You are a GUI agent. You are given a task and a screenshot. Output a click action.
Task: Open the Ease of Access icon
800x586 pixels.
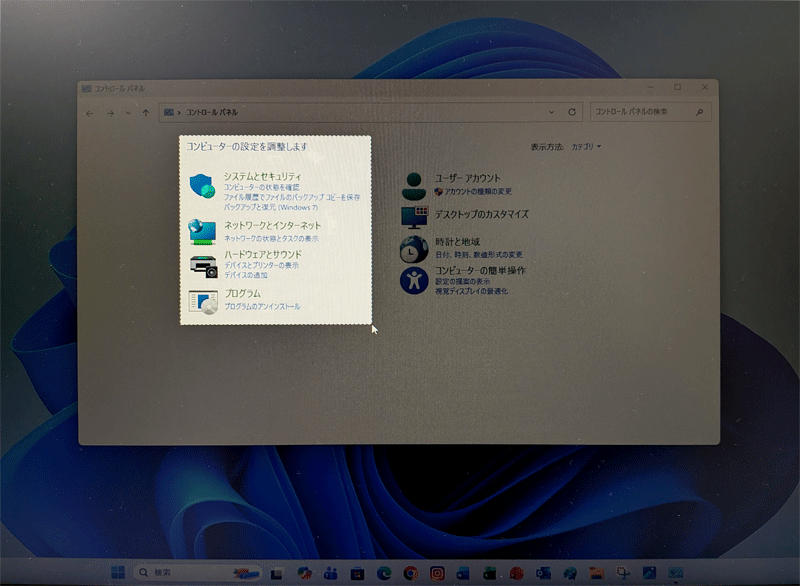pos(414,280)
